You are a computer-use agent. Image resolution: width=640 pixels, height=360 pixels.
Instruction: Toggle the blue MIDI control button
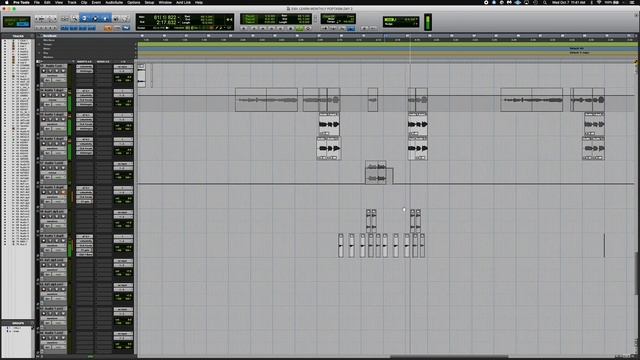click(x=351, y=29)
